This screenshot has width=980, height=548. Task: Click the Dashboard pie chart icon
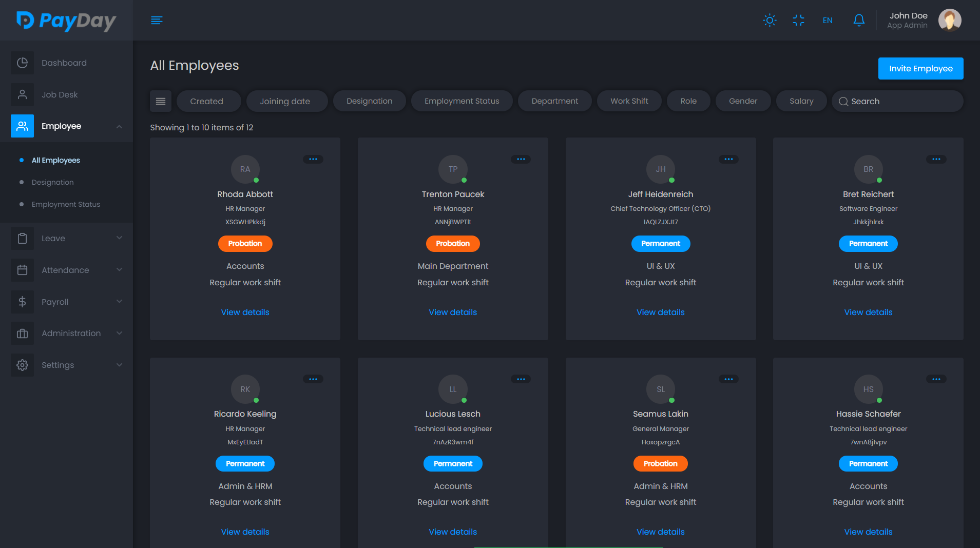point(22,63)
